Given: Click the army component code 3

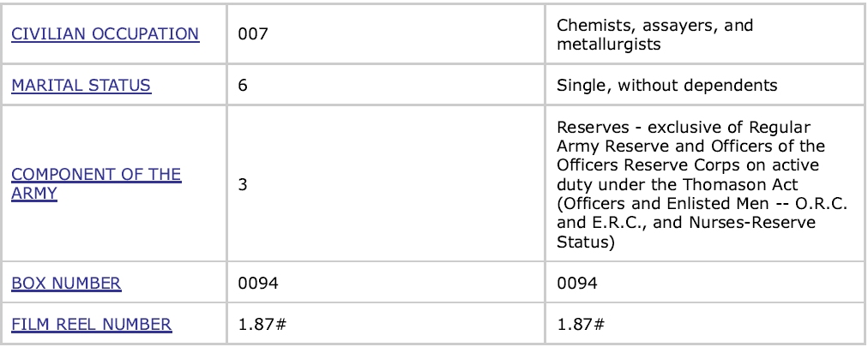Looking at the screenshot, I should (244, 183).
